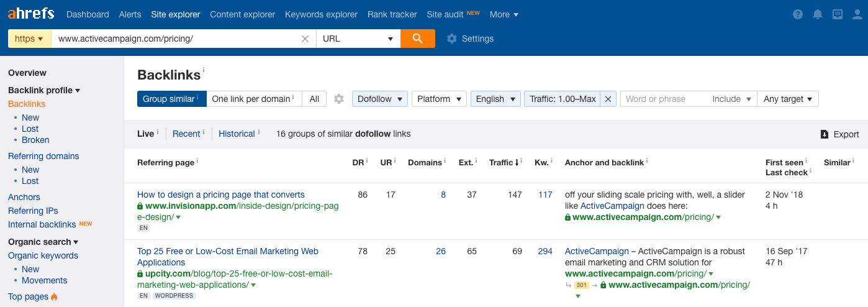Click the ahrefs logo

point(31,13)
